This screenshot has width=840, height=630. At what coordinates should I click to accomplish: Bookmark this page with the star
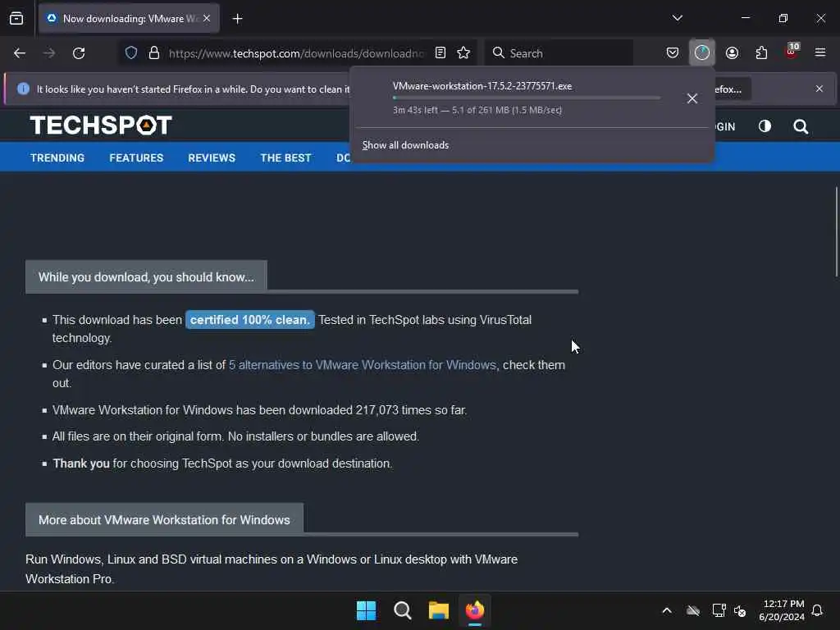coord(463,53)
